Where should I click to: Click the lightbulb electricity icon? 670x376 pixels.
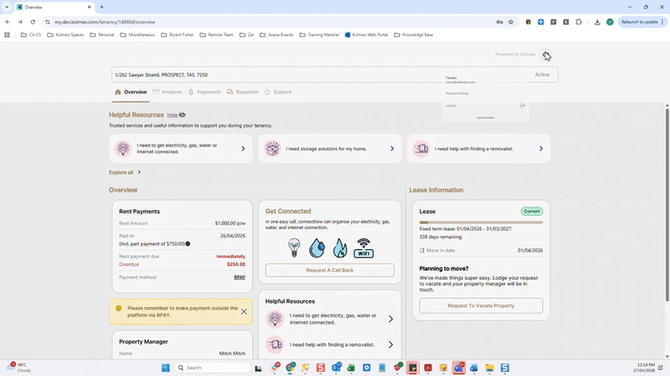pyautogui.click(x=294, y=248)
